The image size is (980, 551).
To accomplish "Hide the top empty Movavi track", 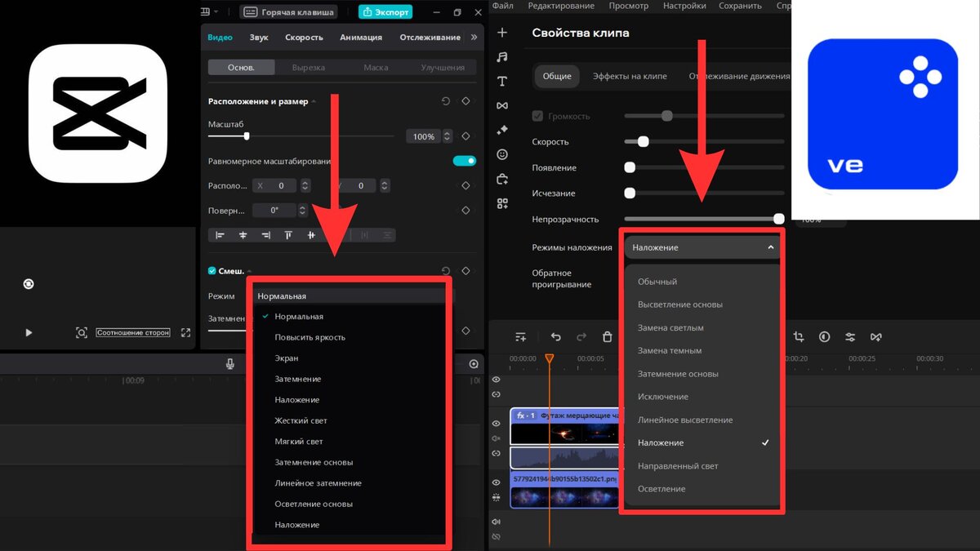I will [496, 380].
